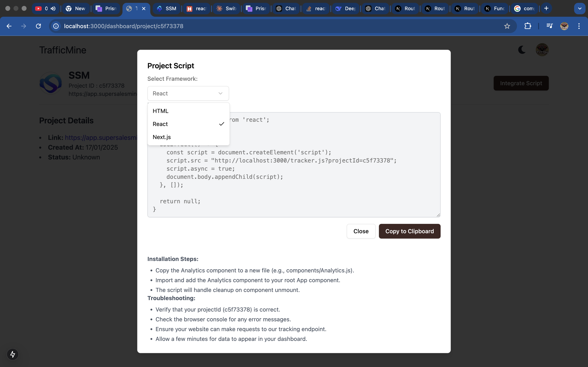Click the bookmark star icon

(x=507, y=26)
